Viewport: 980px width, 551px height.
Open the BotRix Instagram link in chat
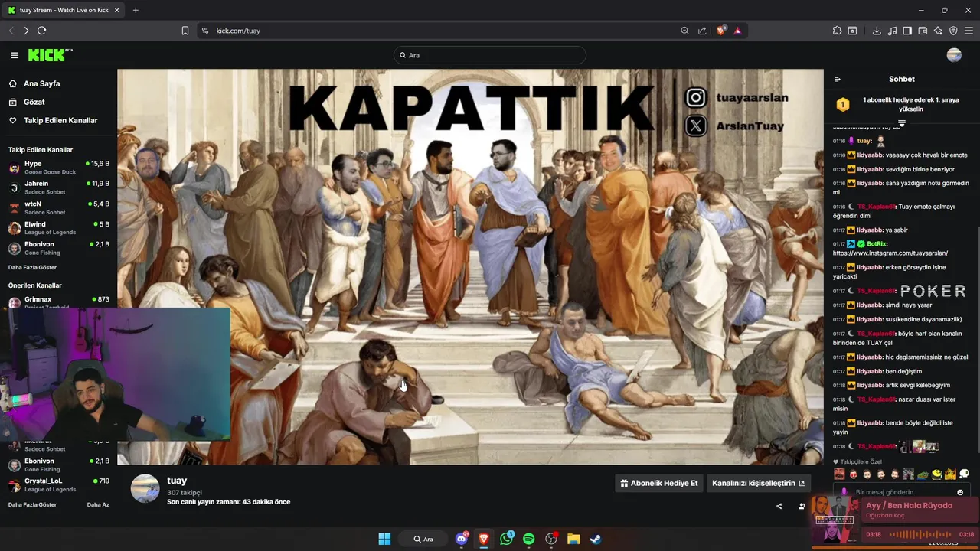tap(890, 253)
